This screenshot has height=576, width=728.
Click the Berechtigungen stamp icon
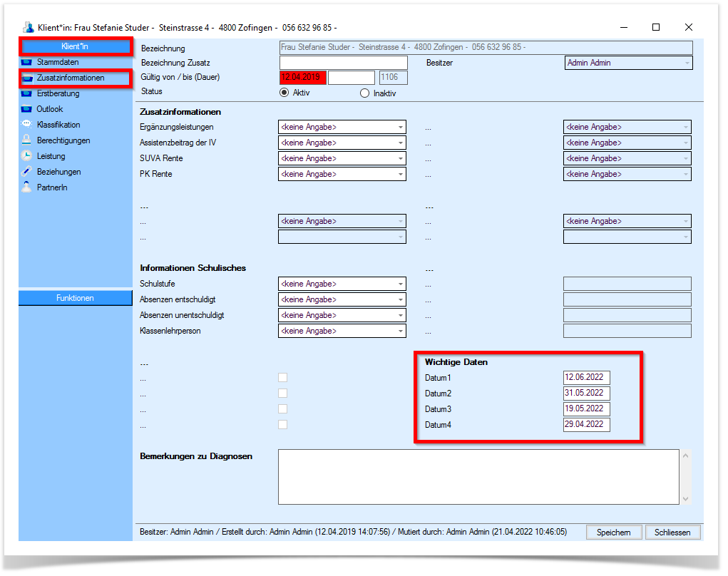tap(27, 140)
